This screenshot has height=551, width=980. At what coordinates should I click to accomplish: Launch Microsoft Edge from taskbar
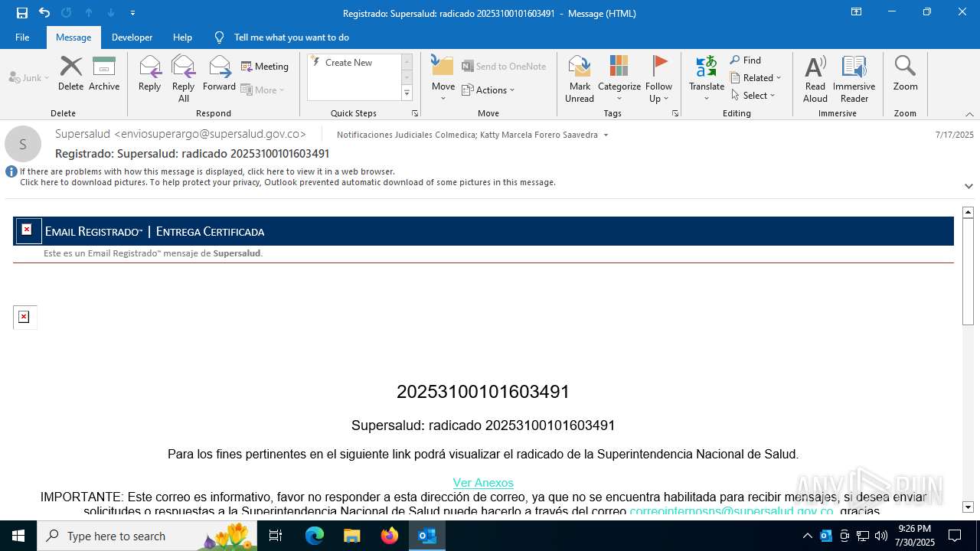pyautogui.click(x=315, y=536)
